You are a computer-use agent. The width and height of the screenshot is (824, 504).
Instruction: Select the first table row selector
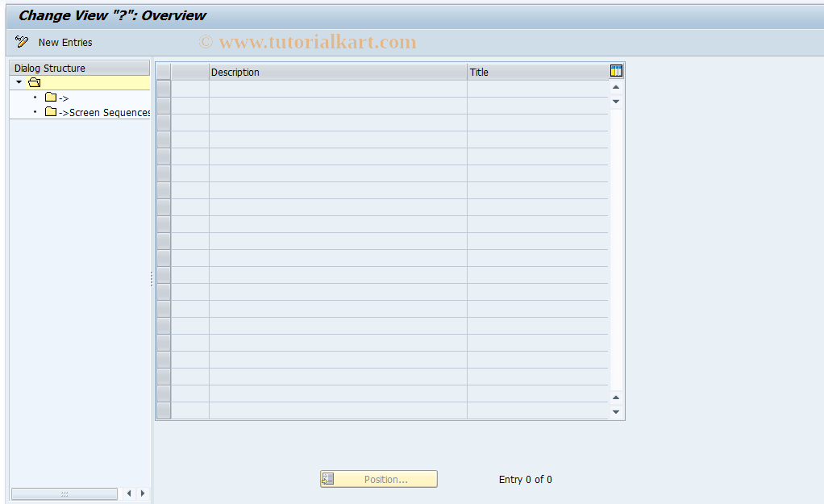164,88
